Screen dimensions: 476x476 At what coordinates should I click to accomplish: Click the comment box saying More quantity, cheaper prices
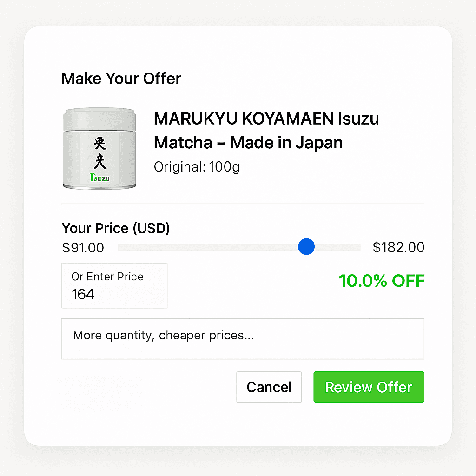[243, 339]
